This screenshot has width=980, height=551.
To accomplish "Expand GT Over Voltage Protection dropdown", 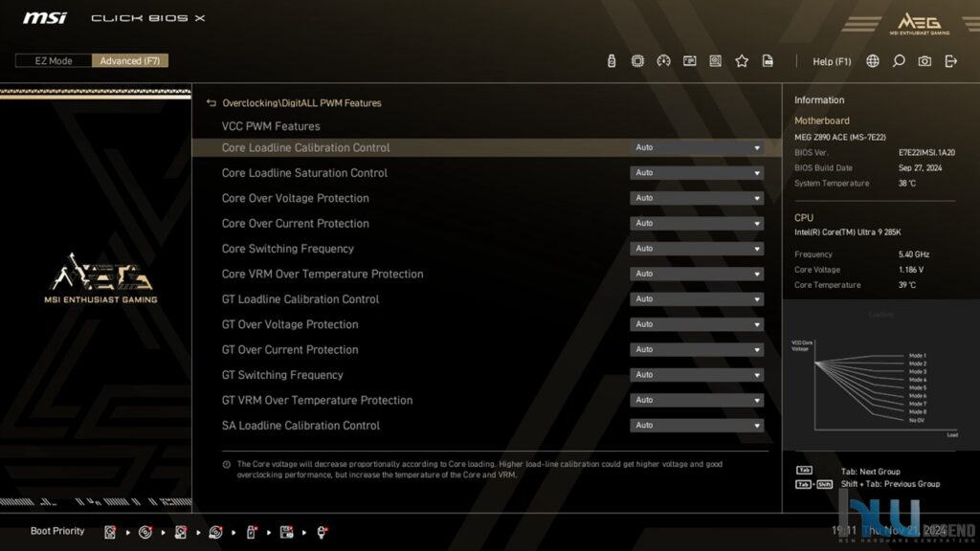I will click(x=697, y=324).
